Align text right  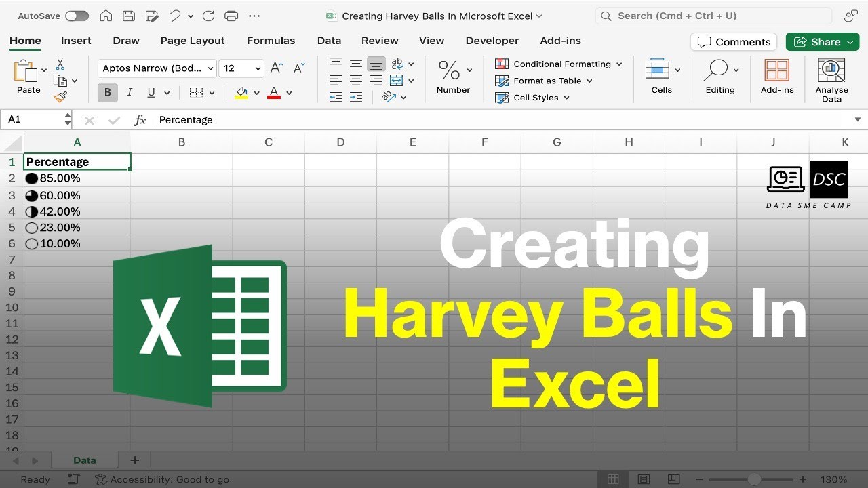coord(376,81)
